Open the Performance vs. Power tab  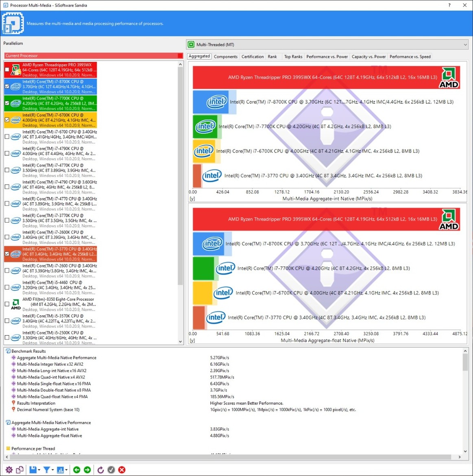coord(327,57)
